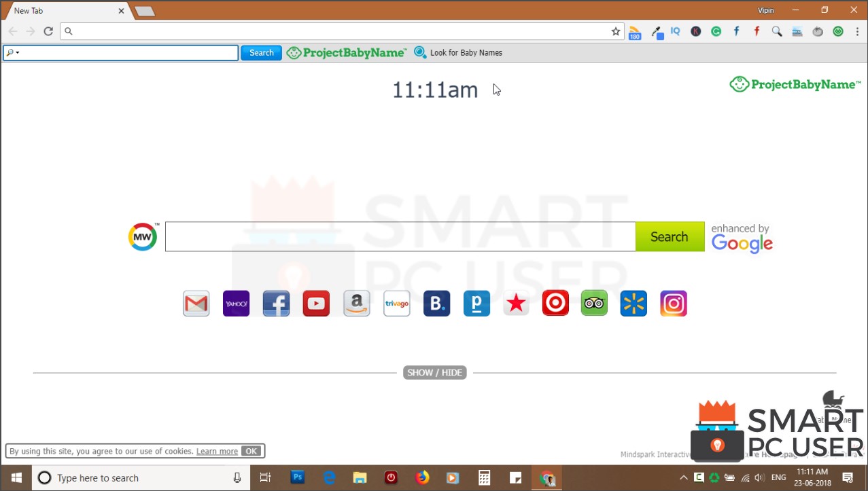Image resolution: width=868 pixels, height=491 pixels.
Task: Open the Target shortcut icon
Action: pos(555,304)
